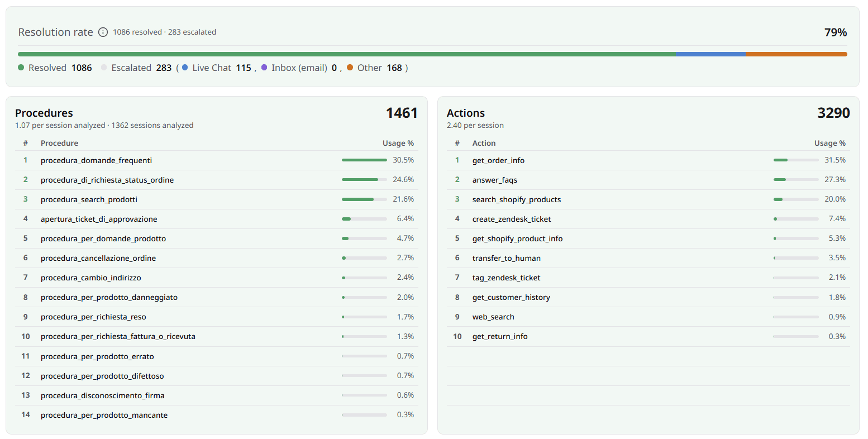Click the Usage % header in Procedures table
This screenshot has height=439, width=868.
click(x=398, y=144)
